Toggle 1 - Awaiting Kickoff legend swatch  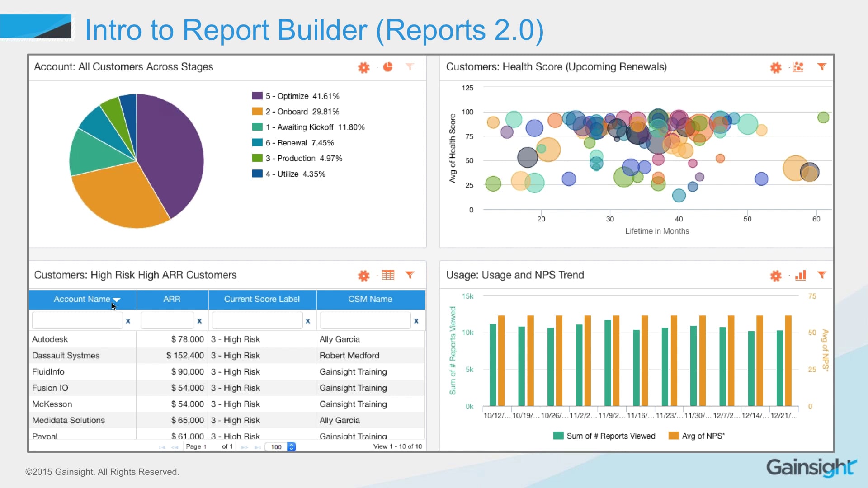point(257,127)
